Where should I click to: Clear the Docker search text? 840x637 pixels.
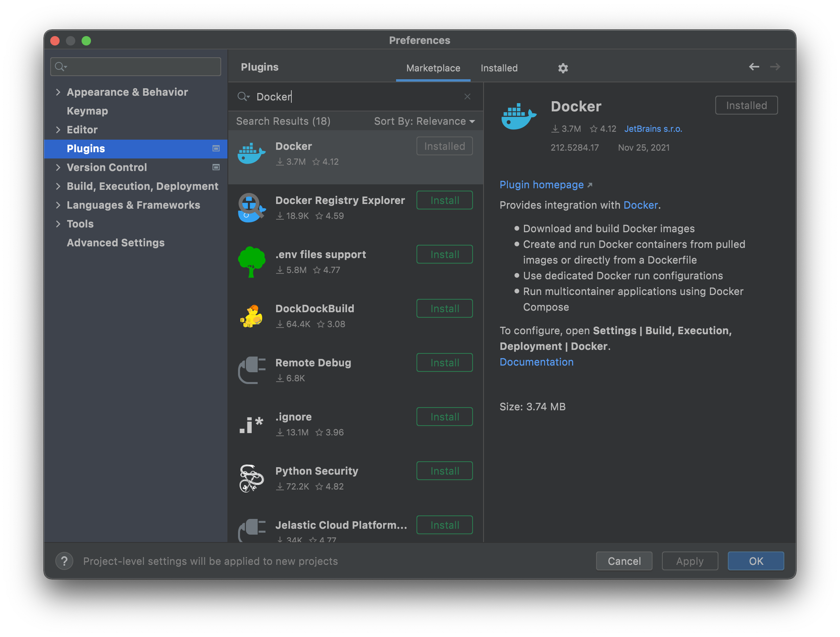(467, 96)
